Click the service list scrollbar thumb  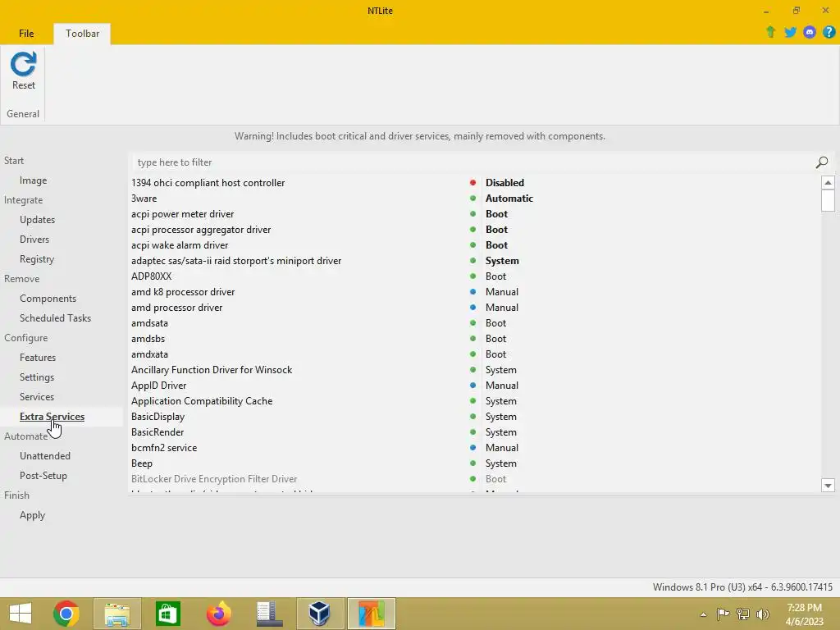pos(828,201)
